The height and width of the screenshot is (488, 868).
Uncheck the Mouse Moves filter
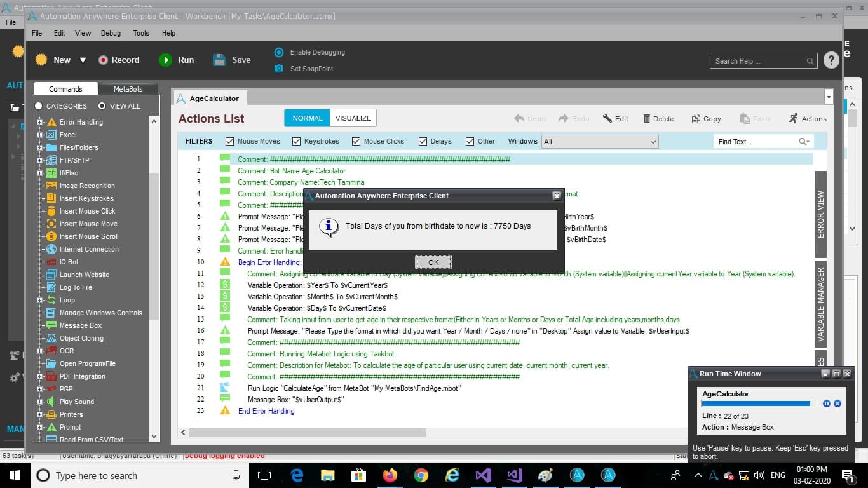(230, 141)
